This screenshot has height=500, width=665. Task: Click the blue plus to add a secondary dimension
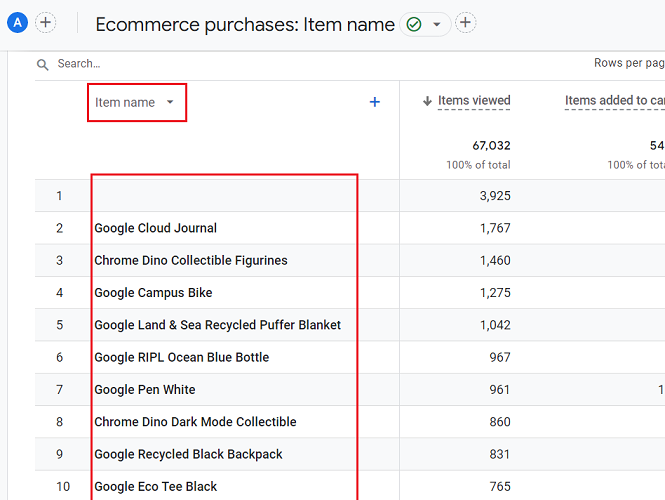coord(375,102)
